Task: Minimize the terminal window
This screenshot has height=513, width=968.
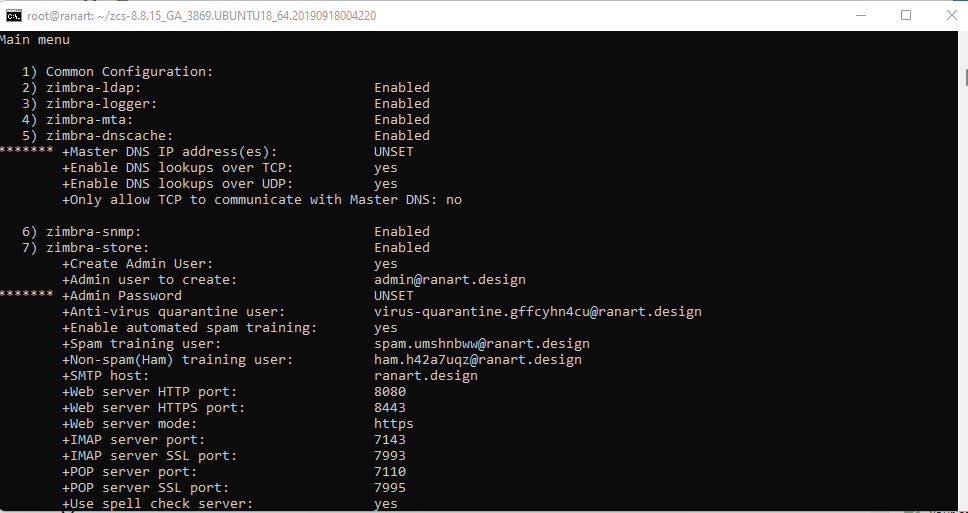Action: pyautogui.click(x=860, y=15)
